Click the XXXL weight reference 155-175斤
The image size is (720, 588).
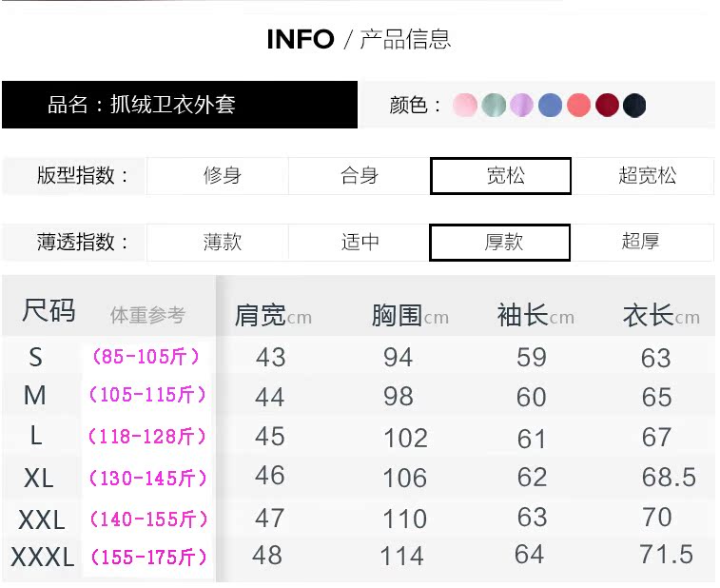pyautogui.click(x=148, y=558)
